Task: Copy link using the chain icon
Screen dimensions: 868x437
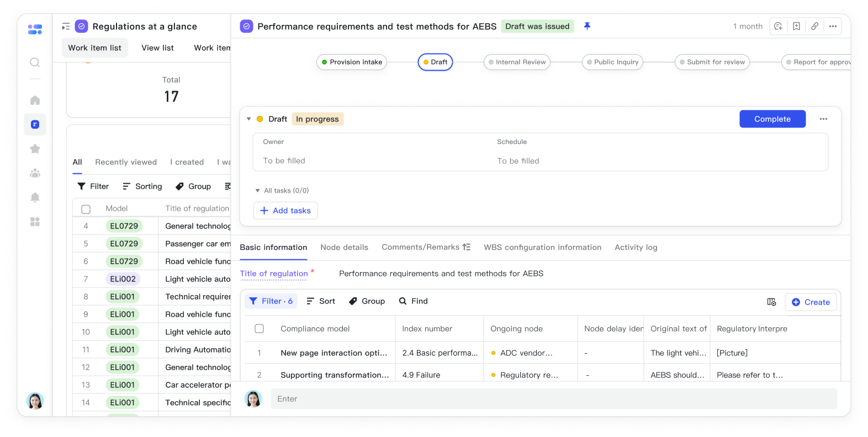Action: click(814, 26)
